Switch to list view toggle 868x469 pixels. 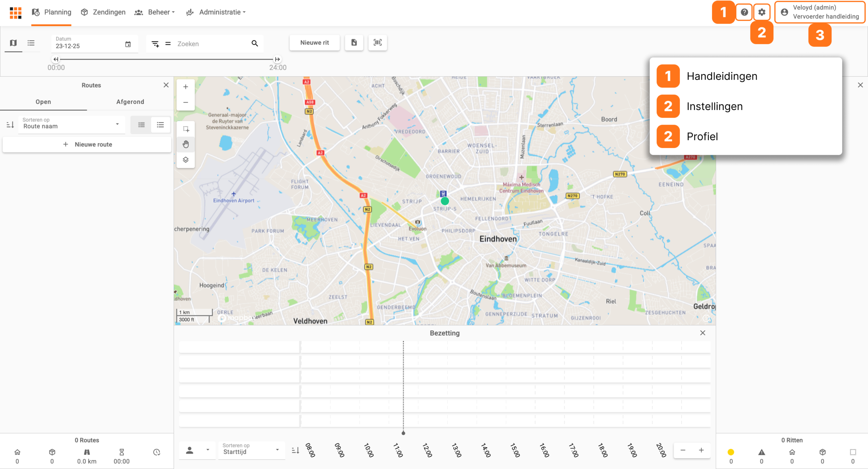point(31,43)
